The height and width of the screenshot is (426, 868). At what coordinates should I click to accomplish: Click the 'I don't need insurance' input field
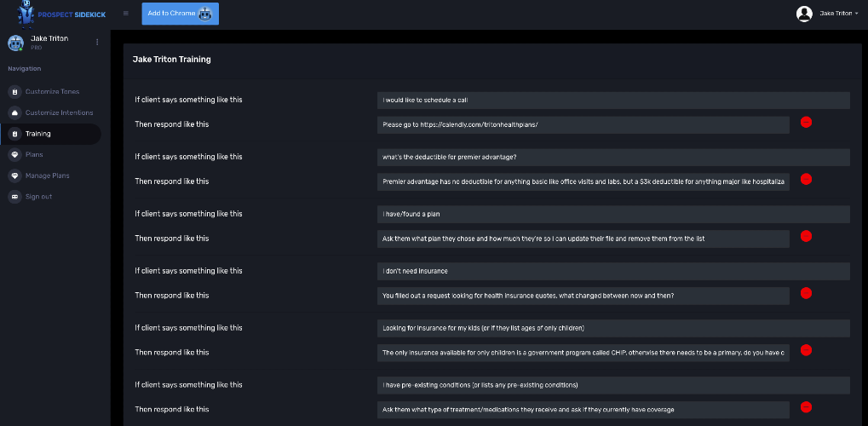613,271
